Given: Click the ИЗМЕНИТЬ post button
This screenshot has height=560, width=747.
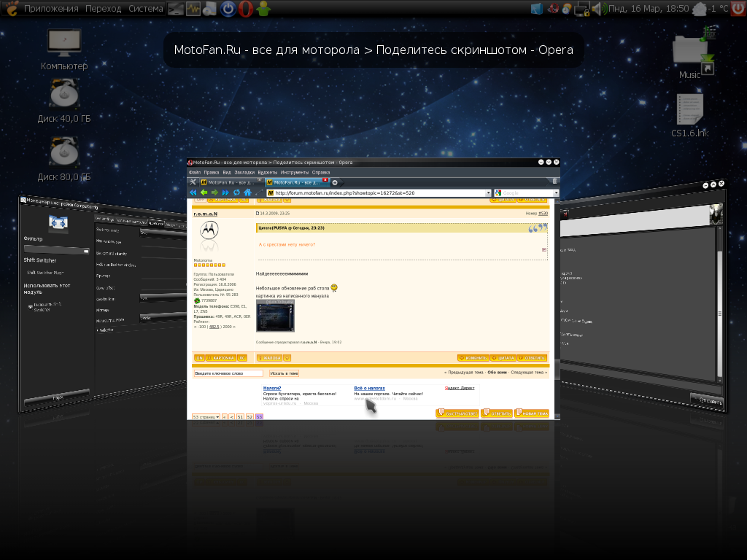Looking at the screenshot, I should point(473,357).
